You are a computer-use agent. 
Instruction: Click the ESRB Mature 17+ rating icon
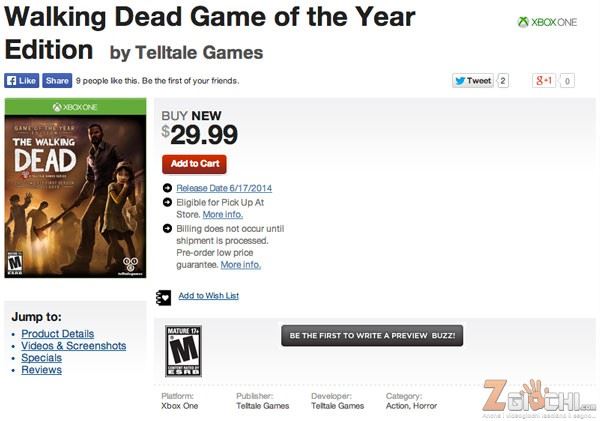(x=183, y=351)
